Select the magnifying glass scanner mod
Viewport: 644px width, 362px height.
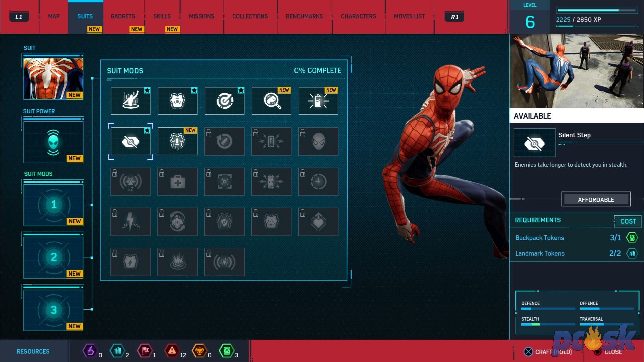pyautogui.click(x=271, y=101)
